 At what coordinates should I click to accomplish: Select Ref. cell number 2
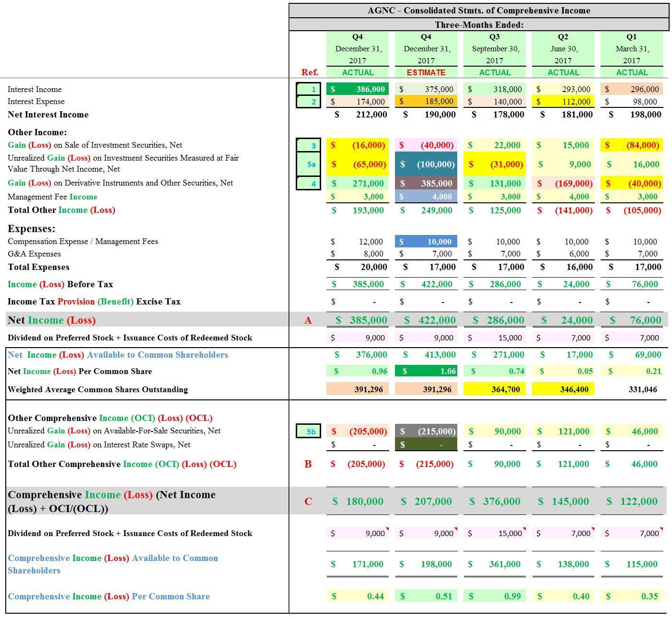(308, 102)
